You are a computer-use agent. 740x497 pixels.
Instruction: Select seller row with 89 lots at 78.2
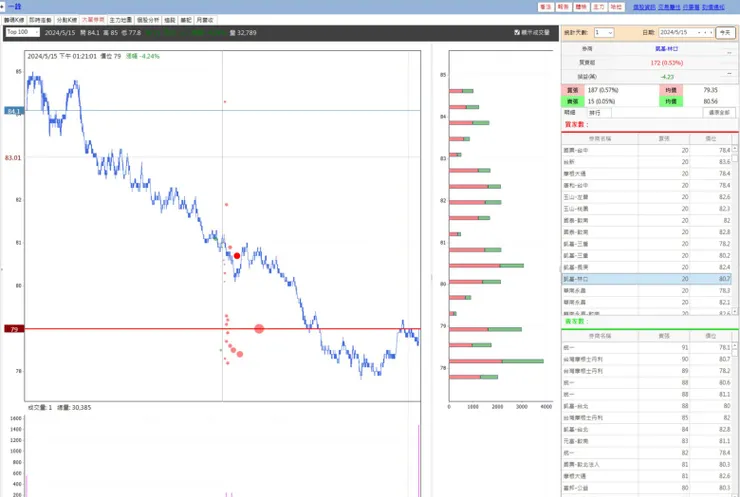pyautogui.click(x=647, y=371)
